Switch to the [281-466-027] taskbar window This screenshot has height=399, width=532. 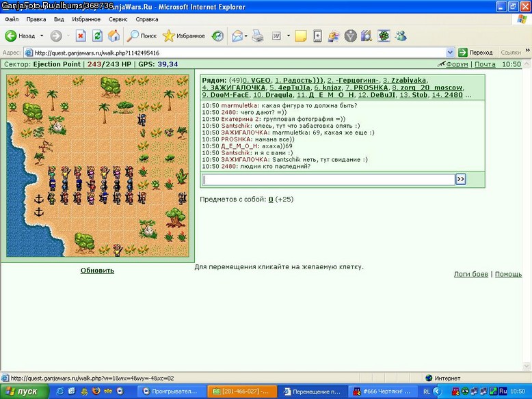coord(242,391)
